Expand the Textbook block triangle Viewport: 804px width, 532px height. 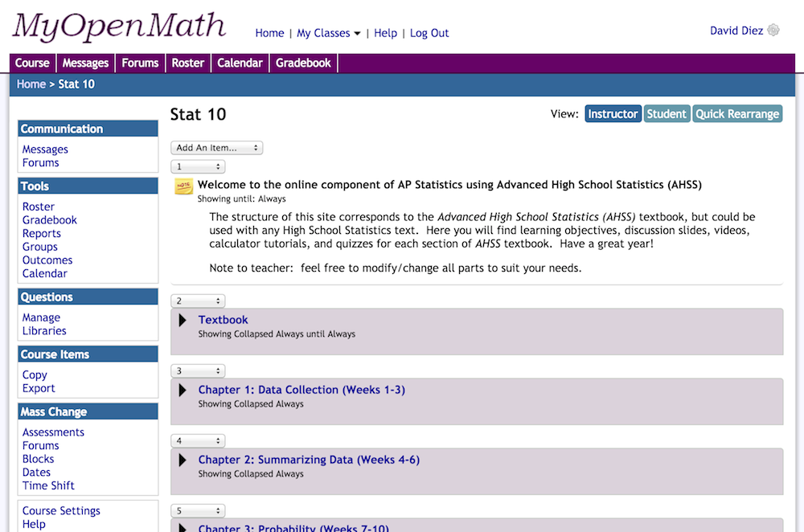[182, 321]
